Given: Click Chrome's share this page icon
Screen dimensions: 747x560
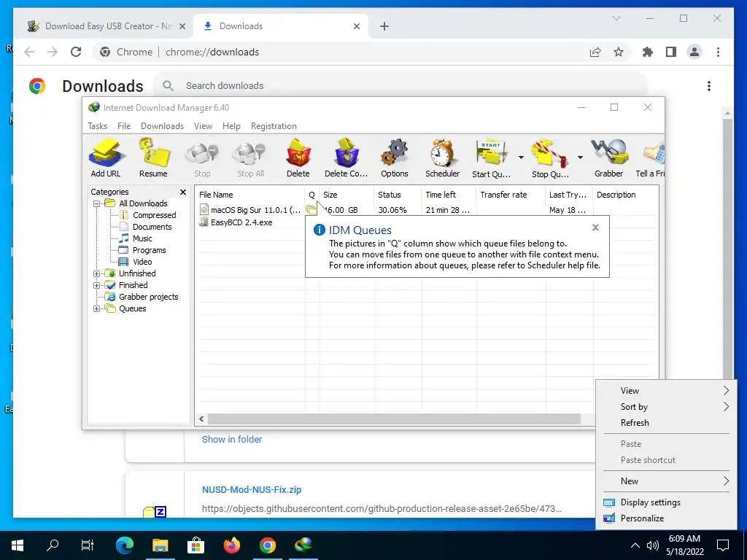Looking at the screenshot, I should pyautogui.click(x=595, y=52).
